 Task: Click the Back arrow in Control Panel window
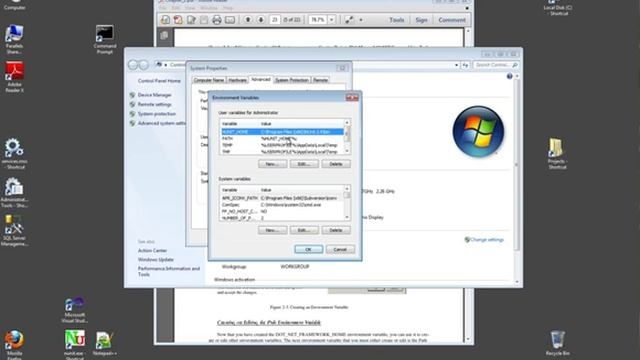point(133,65)
